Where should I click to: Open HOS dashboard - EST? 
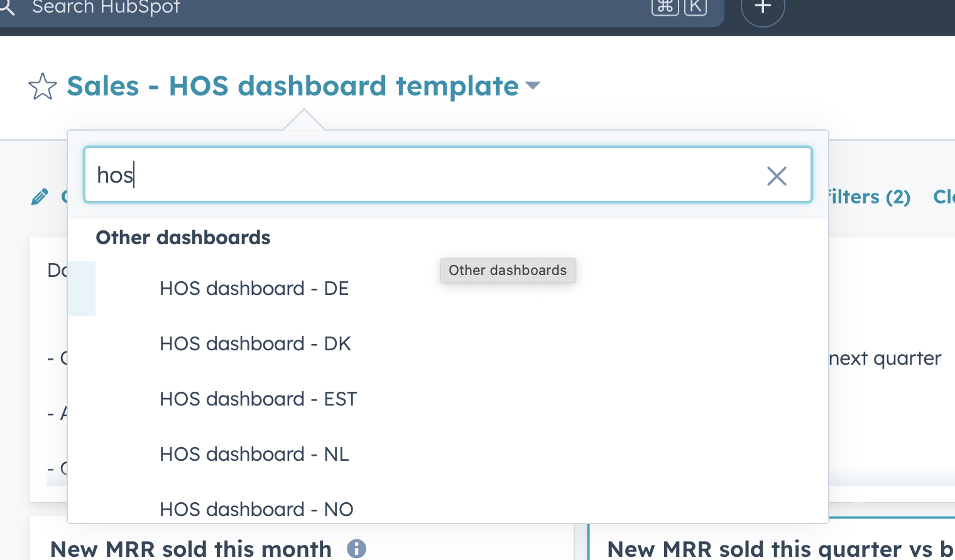[x=258, y=399]
